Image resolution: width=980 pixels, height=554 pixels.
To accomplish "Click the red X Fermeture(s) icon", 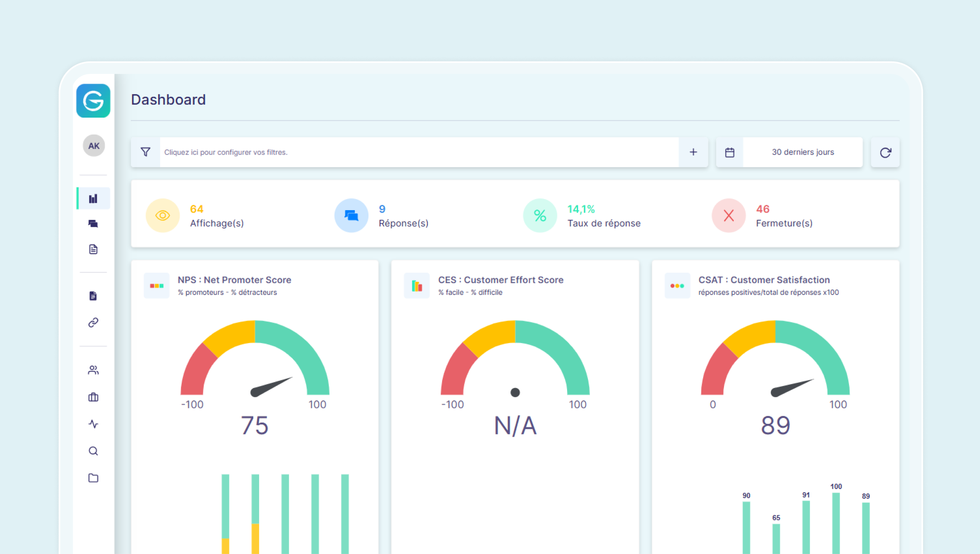I will [x=729, y=216].
